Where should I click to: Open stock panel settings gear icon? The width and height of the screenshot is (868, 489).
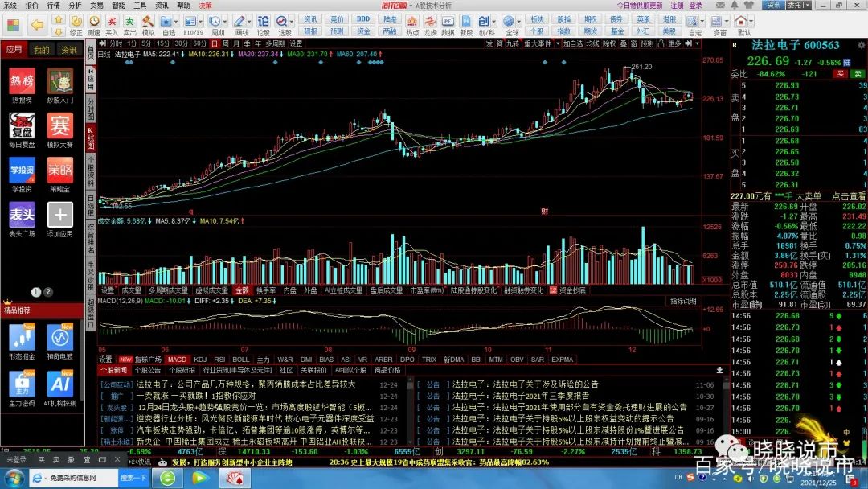click(862, 45)
